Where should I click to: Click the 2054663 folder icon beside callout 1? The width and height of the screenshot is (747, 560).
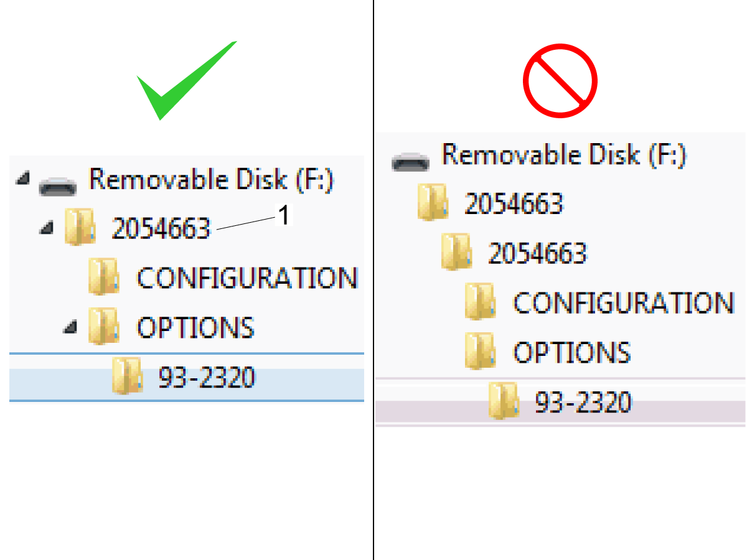(79, 226)
